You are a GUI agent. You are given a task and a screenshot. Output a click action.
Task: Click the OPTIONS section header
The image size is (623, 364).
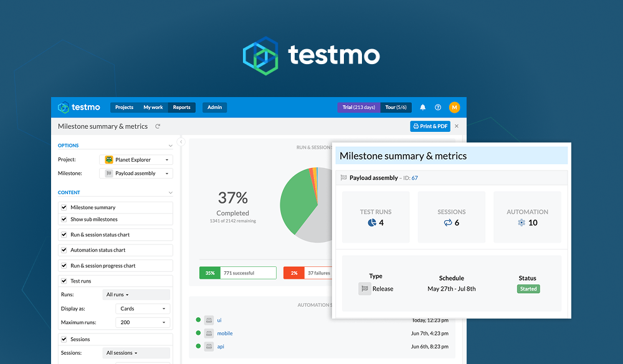pyautogui.click(x=69, y=146)
